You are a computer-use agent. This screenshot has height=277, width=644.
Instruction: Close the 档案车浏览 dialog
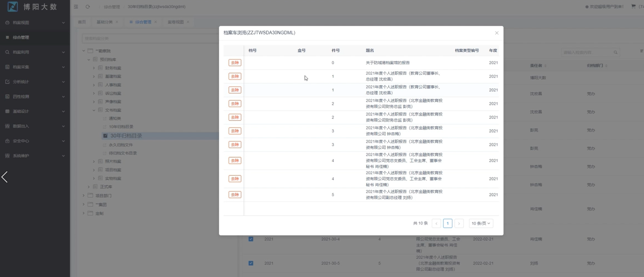point(497,33)
